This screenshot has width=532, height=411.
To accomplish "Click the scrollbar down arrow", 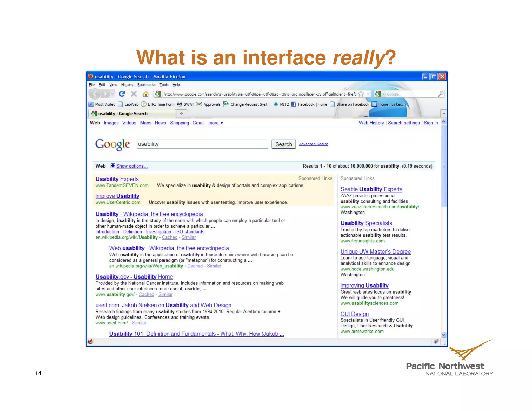I will click(444, 335).
